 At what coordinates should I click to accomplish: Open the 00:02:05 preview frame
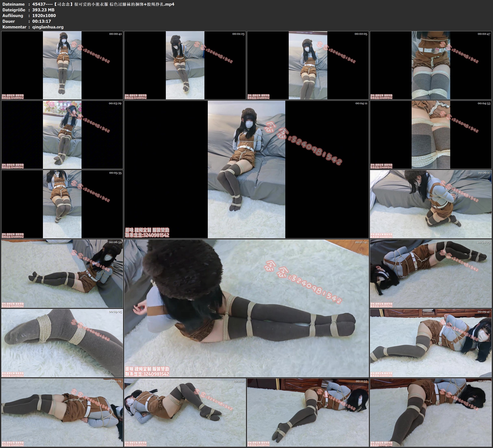click(308, 65)
